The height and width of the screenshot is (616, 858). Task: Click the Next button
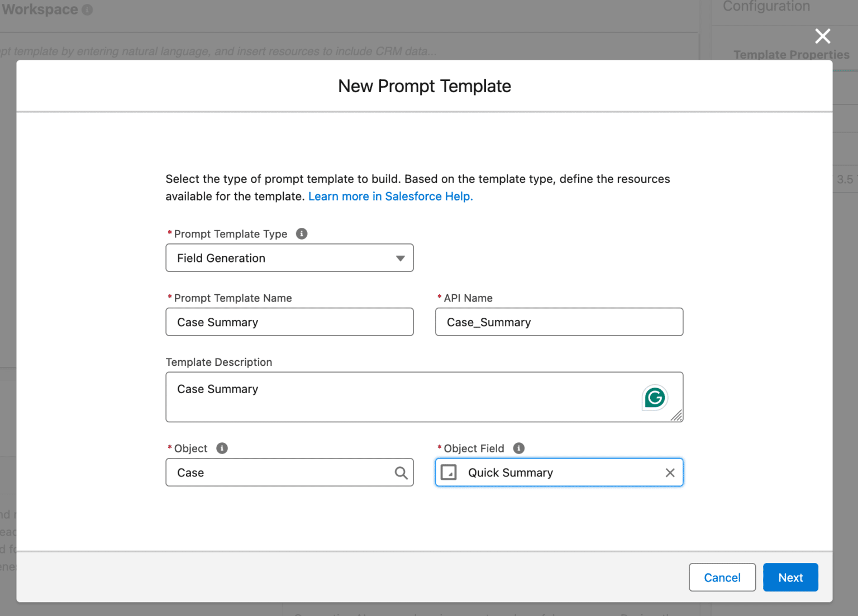(x=790, y=577)
